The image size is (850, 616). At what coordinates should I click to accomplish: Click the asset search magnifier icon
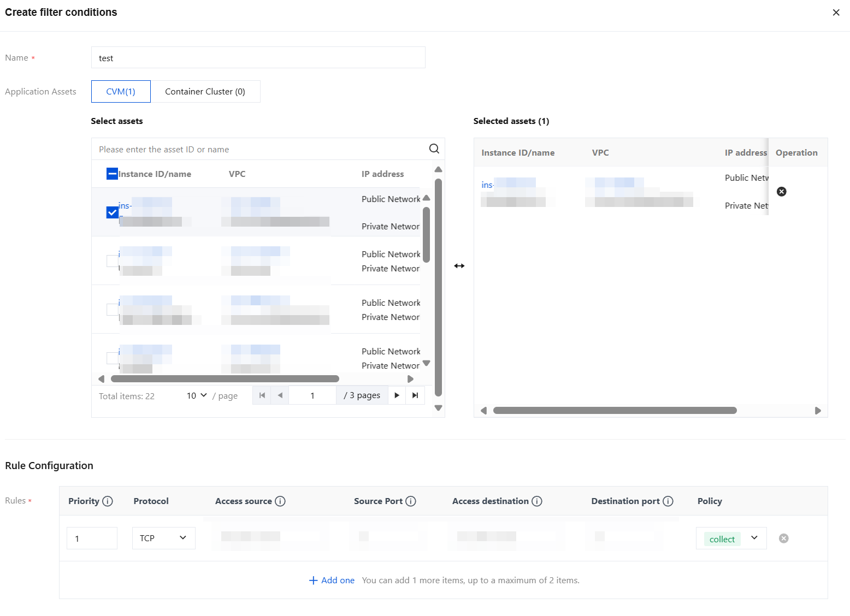(434, 149)
